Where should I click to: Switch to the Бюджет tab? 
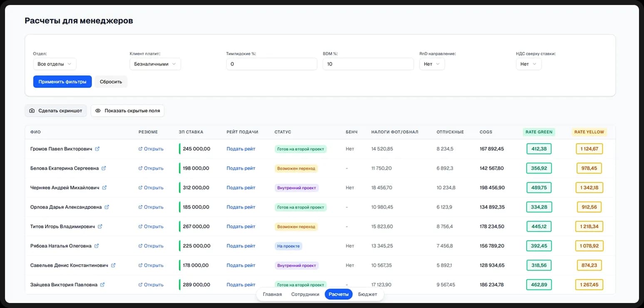[368, 294]
